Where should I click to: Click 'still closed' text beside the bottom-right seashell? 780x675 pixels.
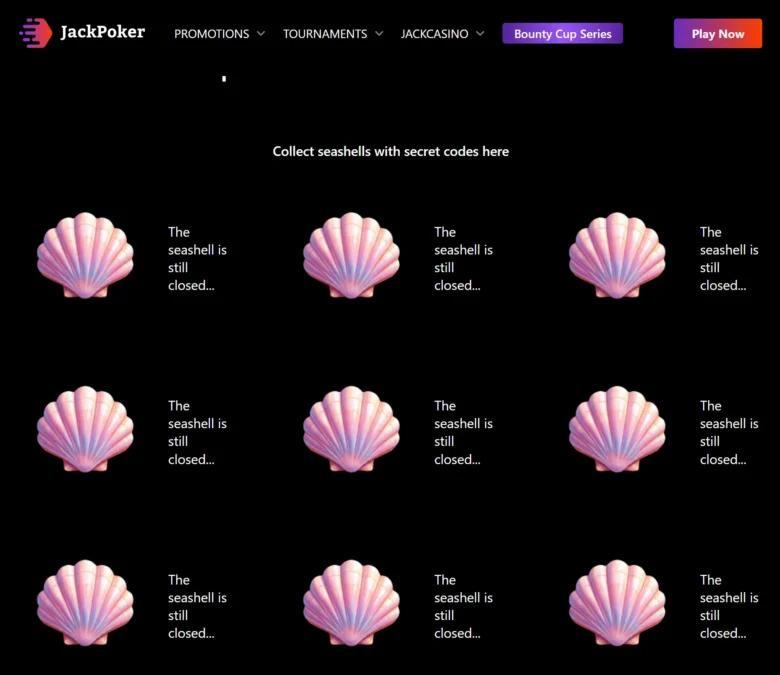coord(723,624)
